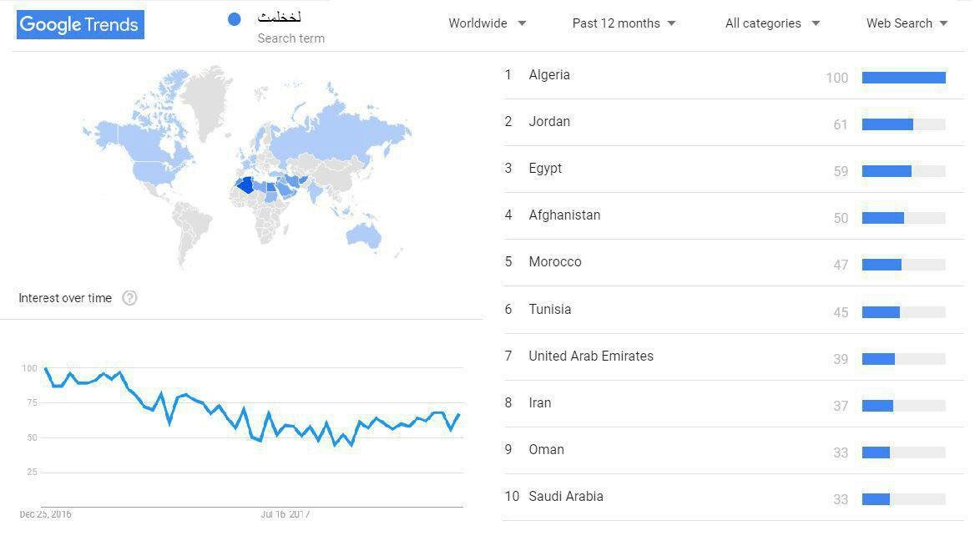Click Afghanistan in the ranking list

point(564,215)
